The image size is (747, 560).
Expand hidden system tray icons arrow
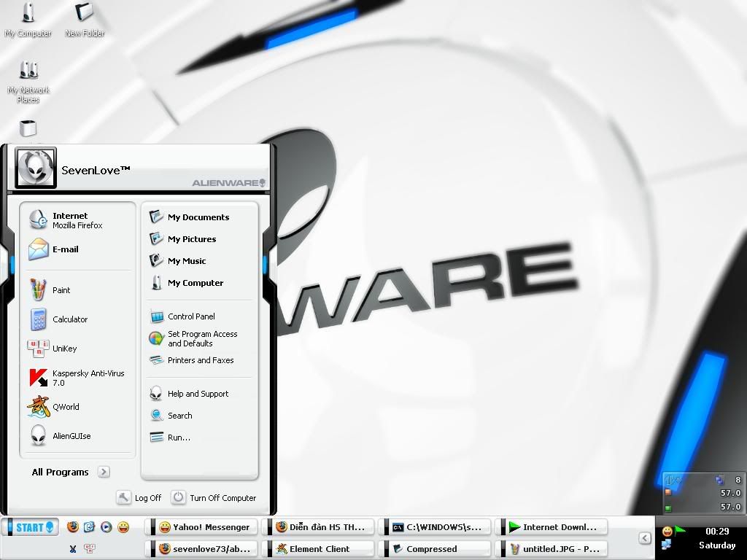(645, 538)
